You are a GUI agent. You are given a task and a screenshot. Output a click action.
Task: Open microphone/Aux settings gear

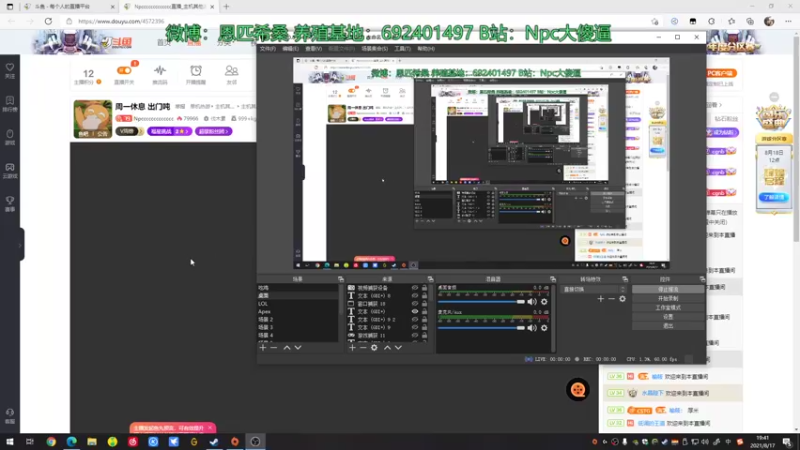tap(544, 328)
